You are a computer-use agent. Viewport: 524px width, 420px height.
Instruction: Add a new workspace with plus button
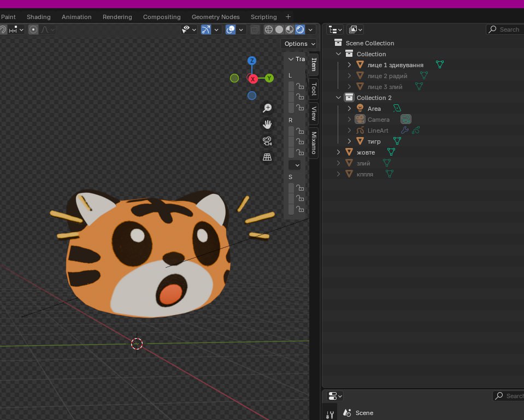coord(289,17)
